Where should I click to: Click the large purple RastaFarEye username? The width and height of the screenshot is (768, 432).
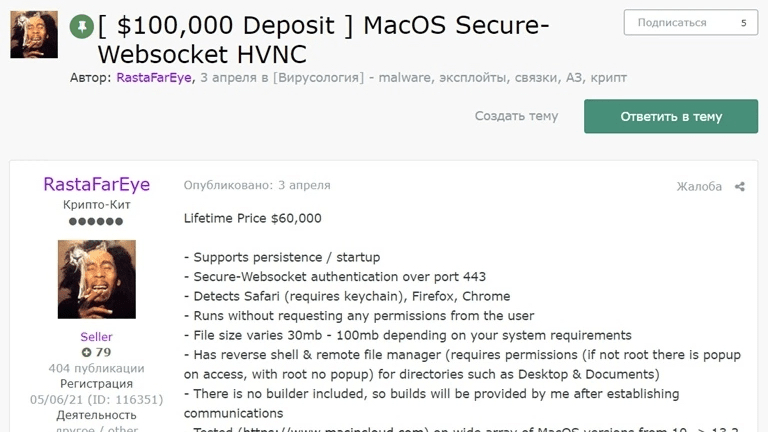point(96,185)
